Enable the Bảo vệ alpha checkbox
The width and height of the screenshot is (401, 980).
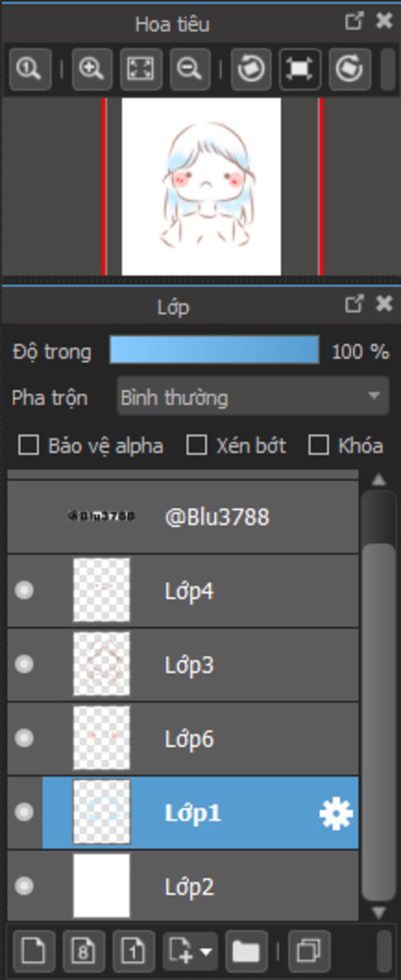(x=29, y=446)
